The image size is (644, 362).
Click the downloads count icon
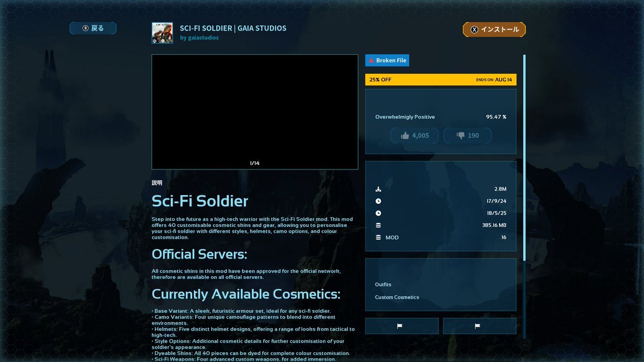[378, 189]
